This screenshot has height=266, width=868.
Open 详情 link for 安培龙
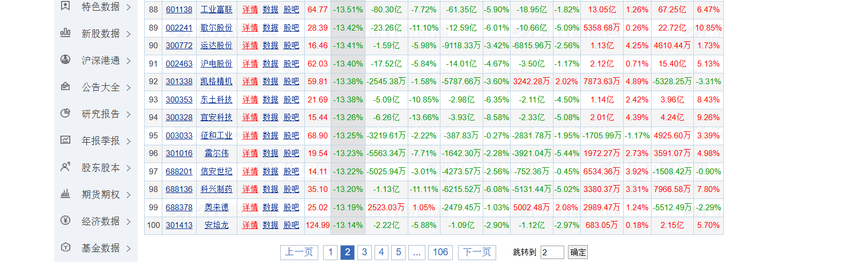click(250, 225)
